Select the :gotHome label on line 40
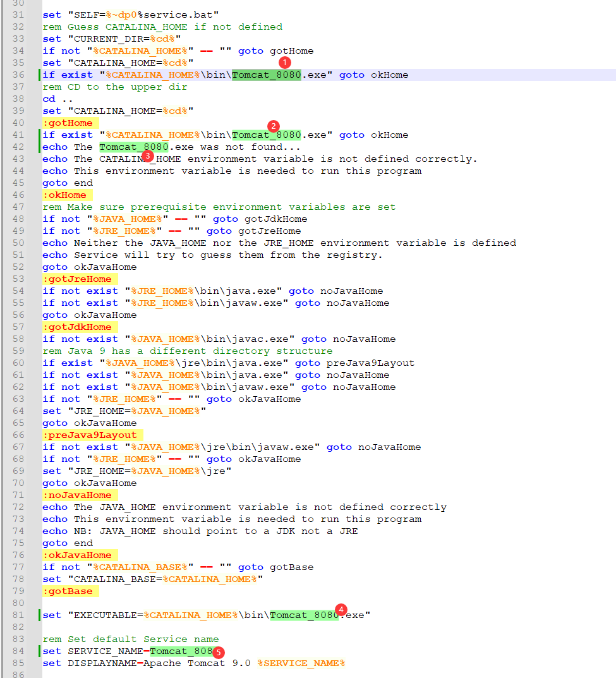Image resolution: width=616 pixels, height=678 pixels. 68,123
